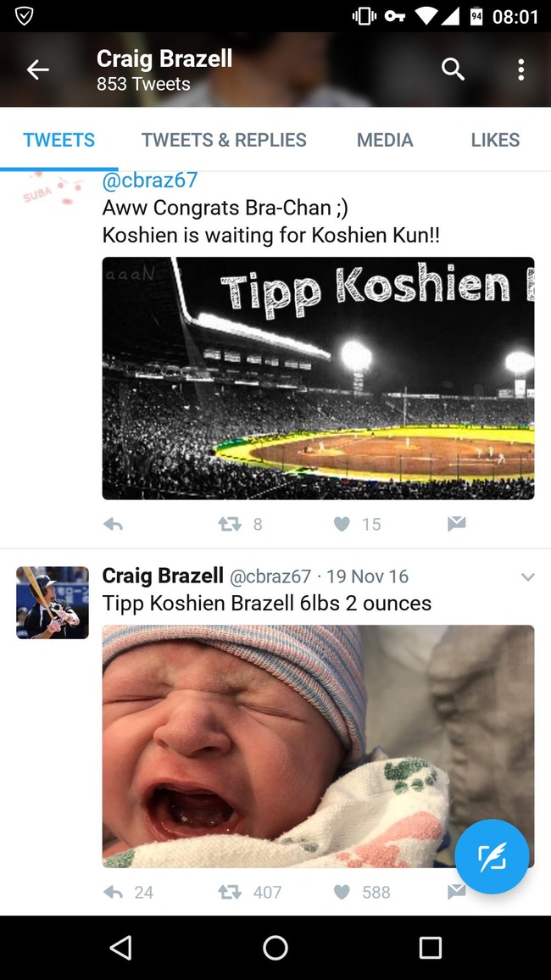This screenshot has width=551, height=980.
Task: Reply to the Congrats Bra-Chan tweet
Action: pos(113,525)
